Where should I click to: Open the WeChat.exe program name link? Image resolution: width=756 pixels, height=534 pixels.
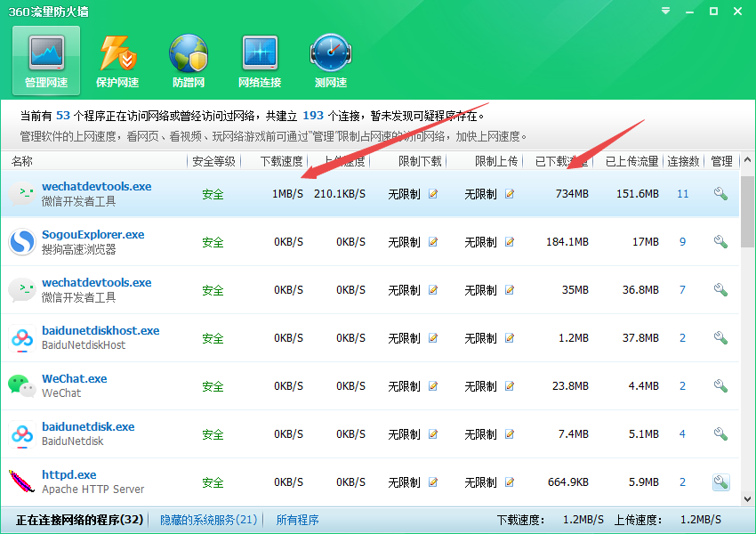coord(74,378)
